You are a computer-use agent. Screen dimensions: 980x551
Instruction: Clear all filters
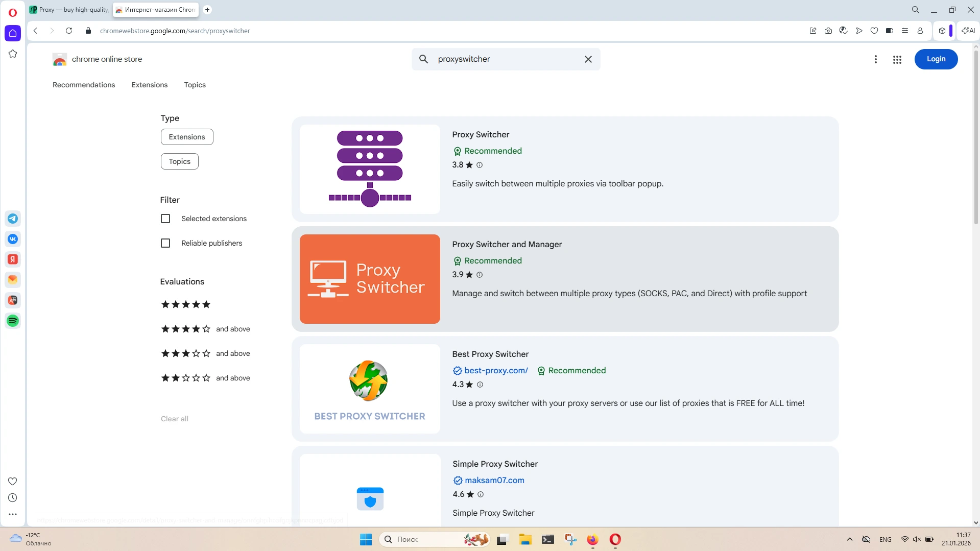pos(175,419)
